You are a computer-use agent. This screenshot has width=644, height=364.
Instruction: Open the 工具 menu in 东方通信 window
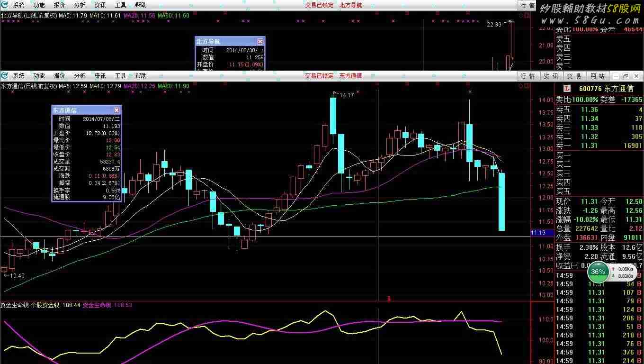point(121,76)
